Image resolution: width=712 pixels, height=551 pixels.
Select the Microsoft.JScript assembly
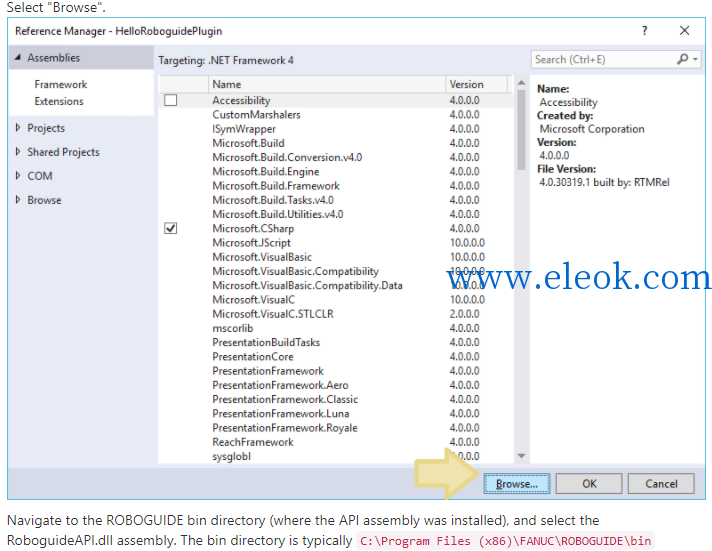336,243
